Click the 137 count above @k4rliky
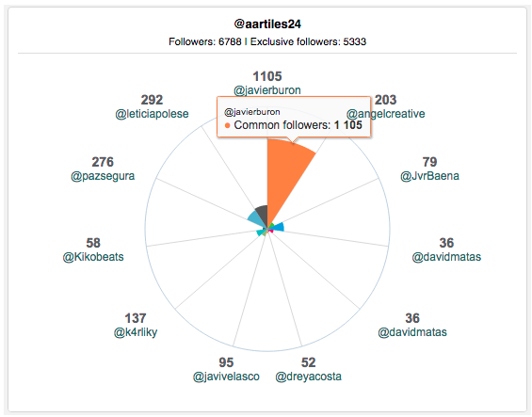This screenshot has width=532, height=417. (x=136, y=318)
